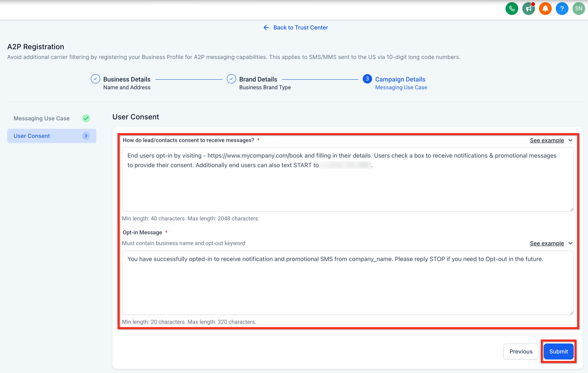This screenshot has width=588, height=373.
Task: Click the Brand Details checkmark step icon
Action: click(x=231, y=79)
